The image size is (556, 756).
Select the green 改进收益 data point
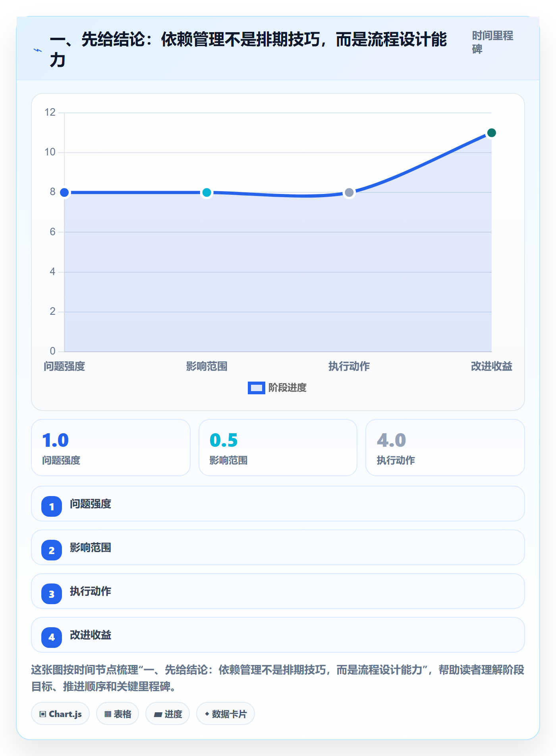coord(491,133)
